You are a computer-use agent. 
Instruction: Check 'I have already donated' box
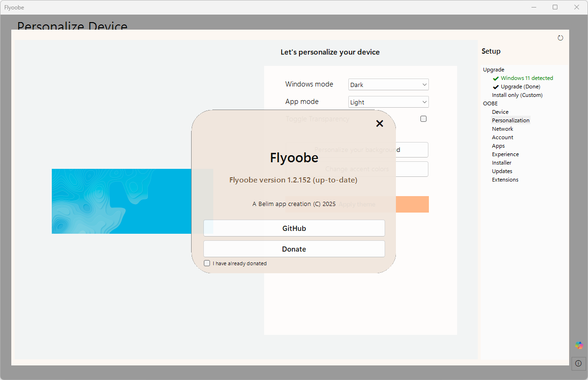[207, 263]
